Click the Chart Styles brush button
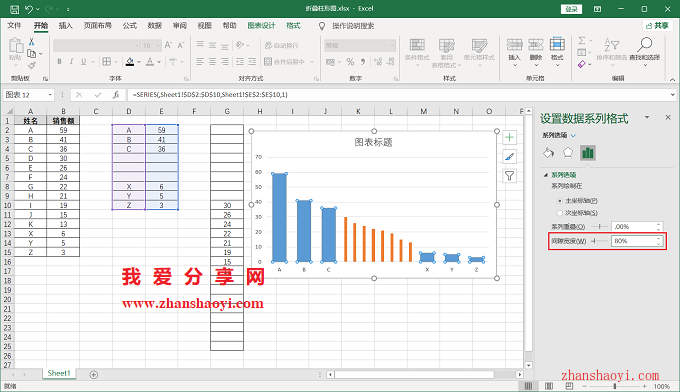The image size is (680, 392). click(510, 157)
